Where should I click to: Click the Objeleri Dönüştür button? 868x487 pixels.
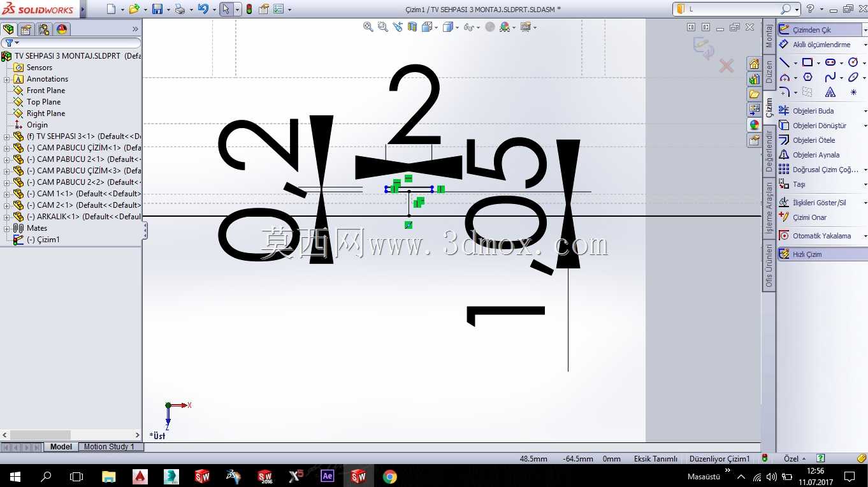click(813, 126)
